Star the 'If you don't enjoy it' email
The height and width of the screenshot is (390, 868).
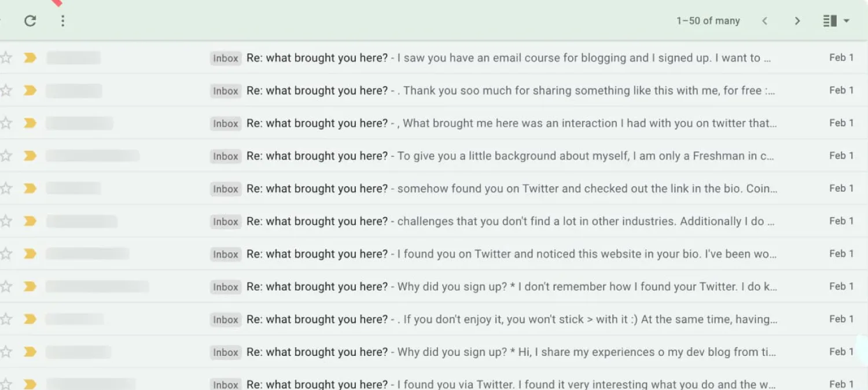[6, 319]
